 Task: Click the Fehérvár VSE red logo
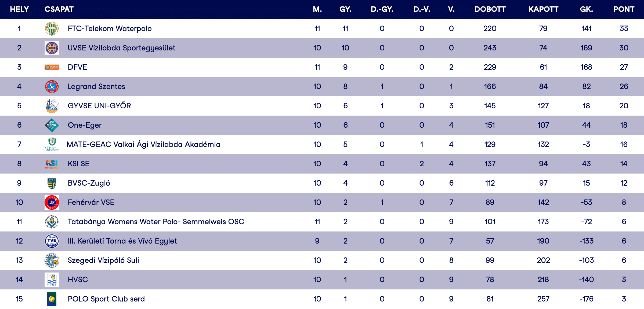coord(52,203)
